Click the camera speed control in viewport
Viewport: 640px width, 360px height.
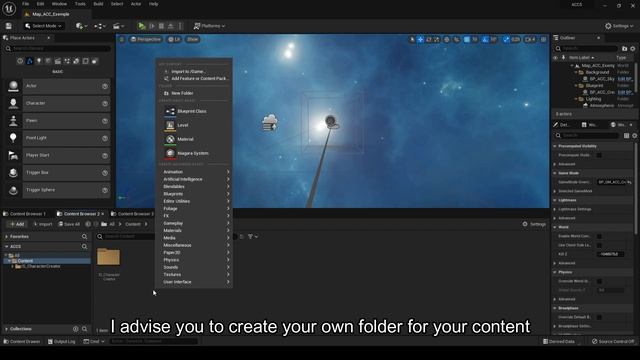[530, 39]
